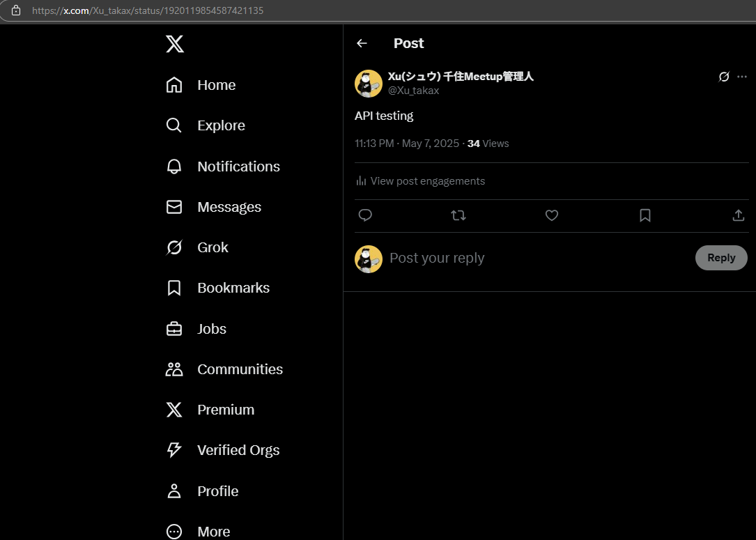This screenshot has height=540, width=756.
Task: Open Communities from the navigation
Action: click(x=240, y=369)
